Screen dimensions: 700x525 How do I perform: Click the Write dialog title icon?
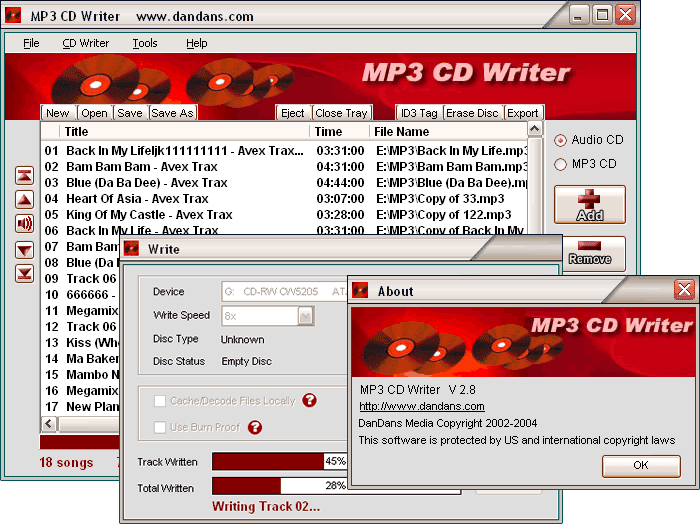[131, 248]
